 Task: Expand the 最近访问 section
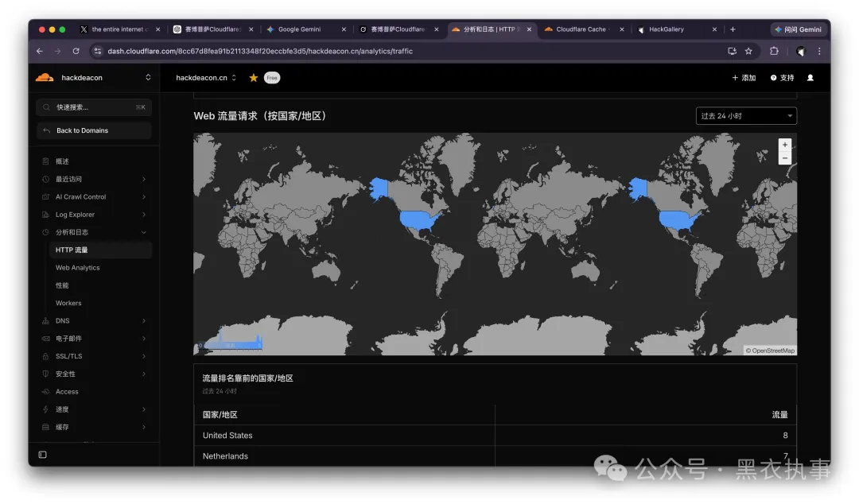94,179
